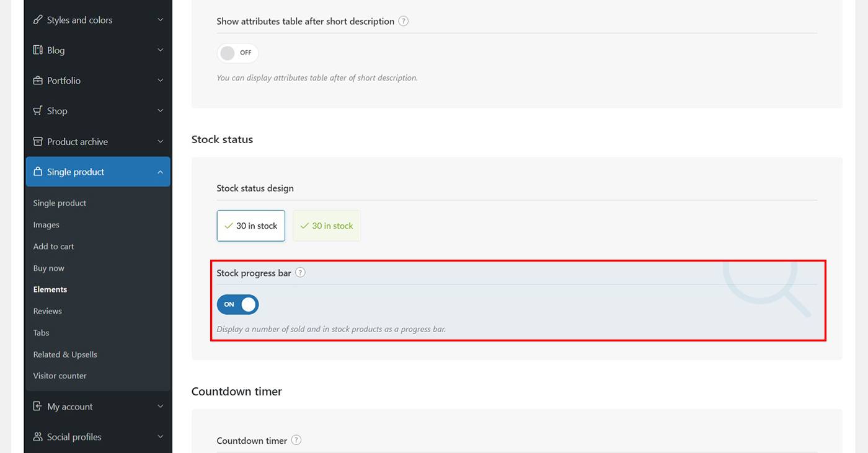This screenshot has width=868, height=453.
Task: Collapse the Single product section chevron
Action: click(x=160, y=172)
